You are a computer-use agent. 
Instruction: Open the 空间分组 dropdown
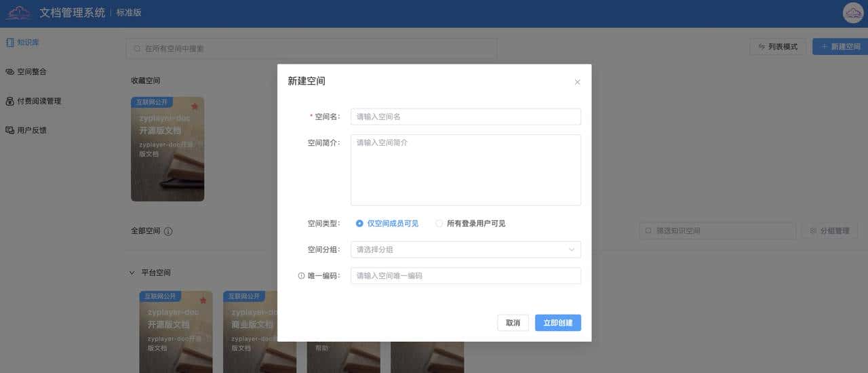(x=466, y=250)
